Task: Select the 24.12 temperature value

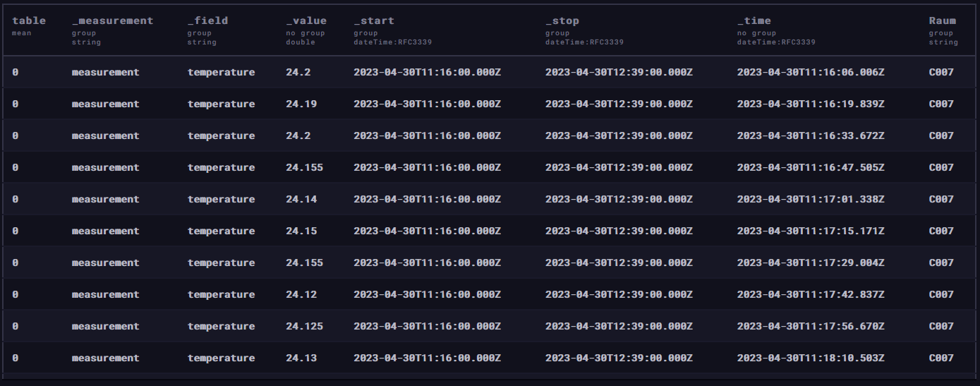Action: coord(301,294)
